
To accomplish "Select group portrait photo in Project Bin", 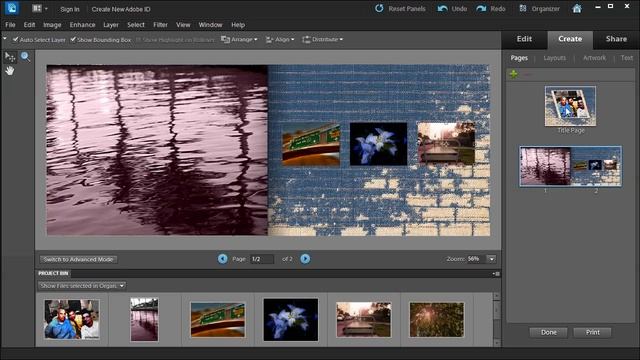I will click(x=72, y=319).
